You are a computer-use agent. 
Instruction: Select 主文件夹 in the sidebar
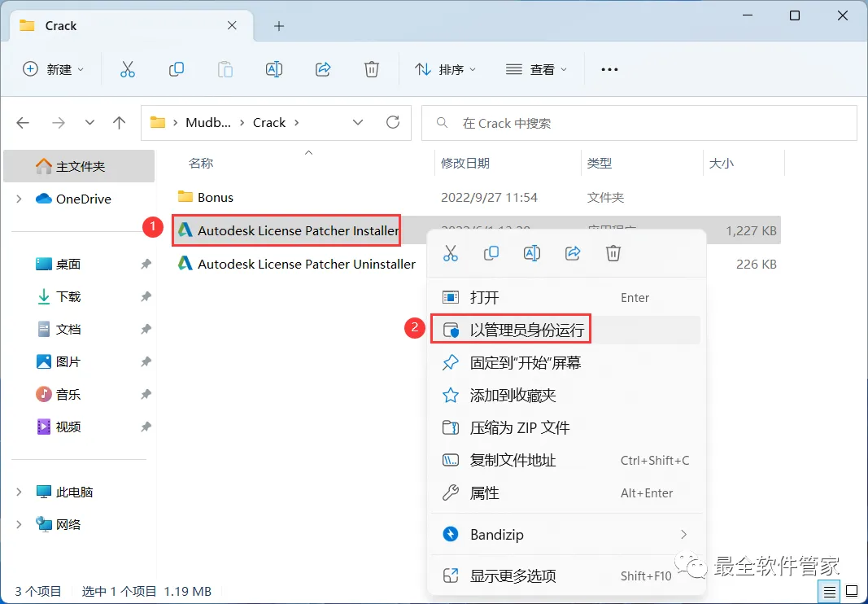coord(79,166)
